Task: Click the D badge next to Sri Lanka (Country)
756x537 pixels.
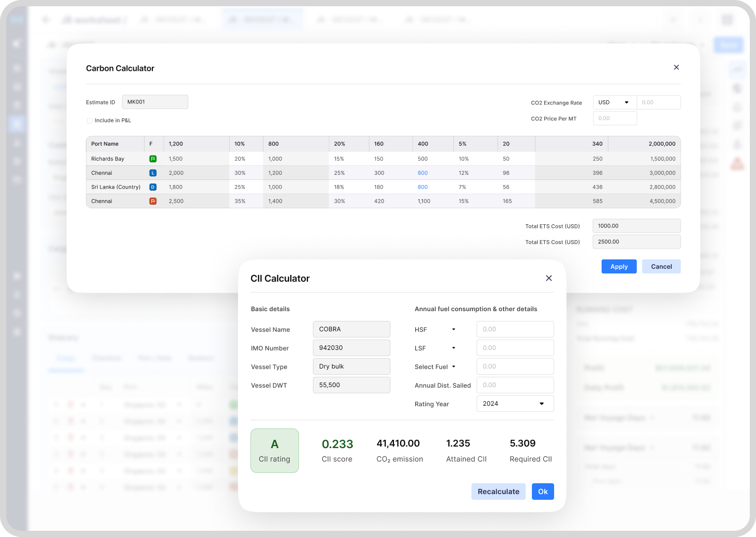Action: click(153, 187)
